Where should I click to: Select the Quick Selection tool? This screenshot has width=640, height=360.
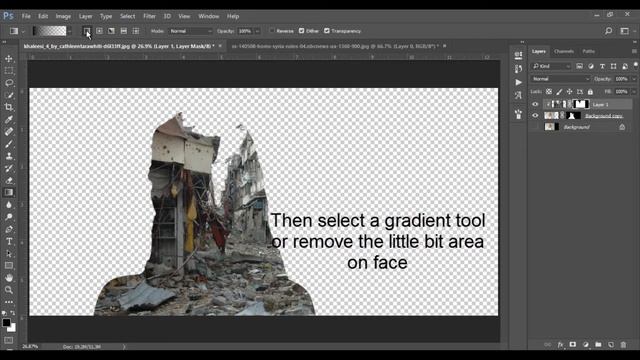point(9,95)
